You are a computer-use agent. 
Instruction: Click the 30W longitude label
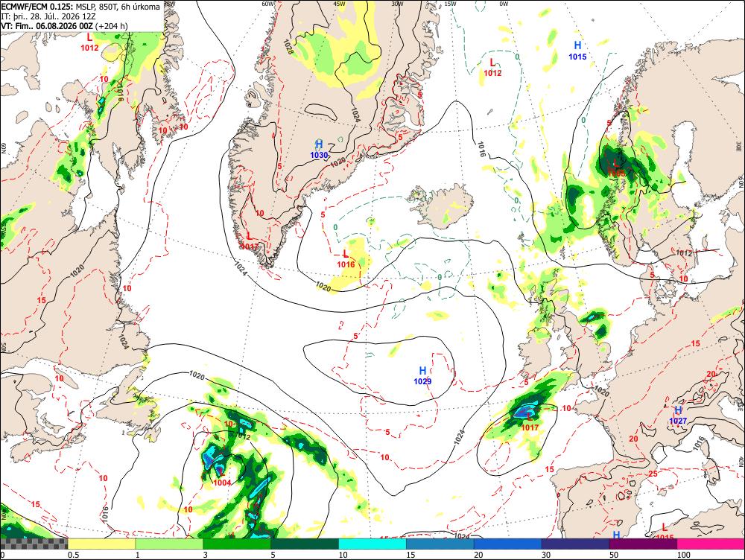[x=398, y=4]
